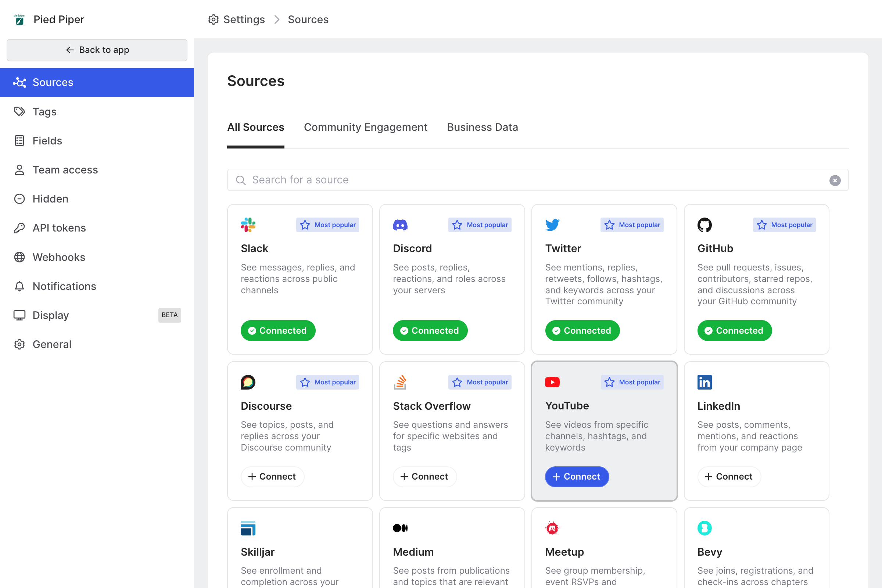Click the Bevy logo icon

click(x=704, y=528)
